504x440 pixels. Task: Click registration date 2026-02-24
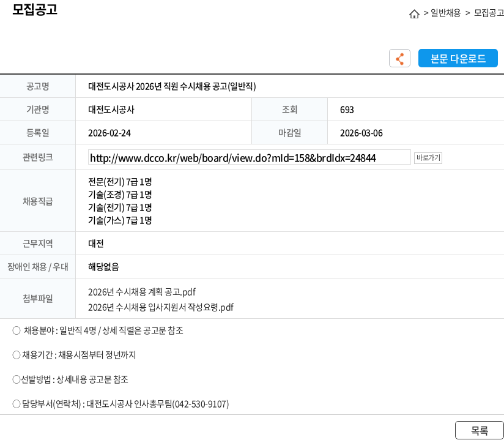[x=109, y=133]
